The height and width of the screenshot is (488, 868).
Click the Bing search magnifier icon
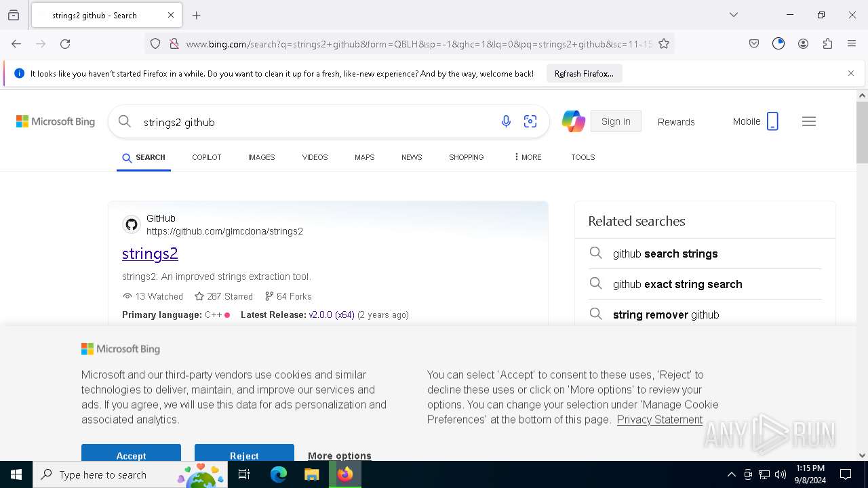124,121
